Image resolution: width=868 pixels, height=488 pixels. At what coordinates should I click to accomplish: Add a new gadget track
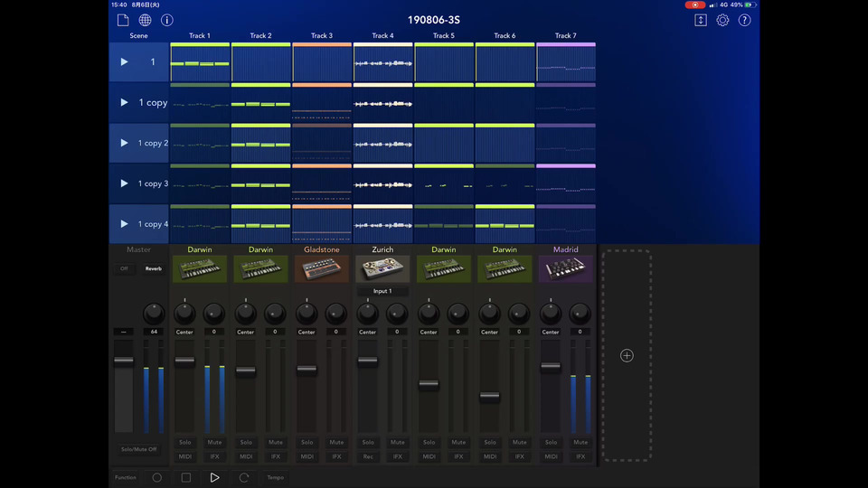627,356
